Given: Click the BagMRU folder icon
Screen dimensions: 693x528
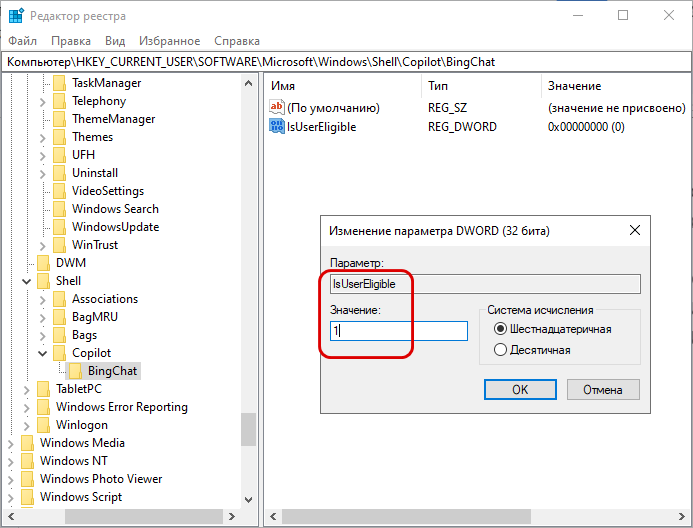Looking at the screenshot, I should (x=59, y=317).
